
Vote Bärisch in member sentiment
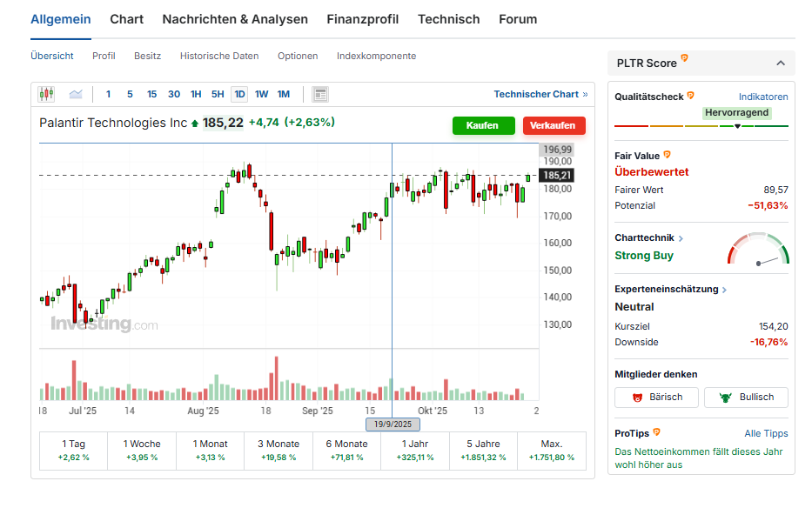coord(656,398)
